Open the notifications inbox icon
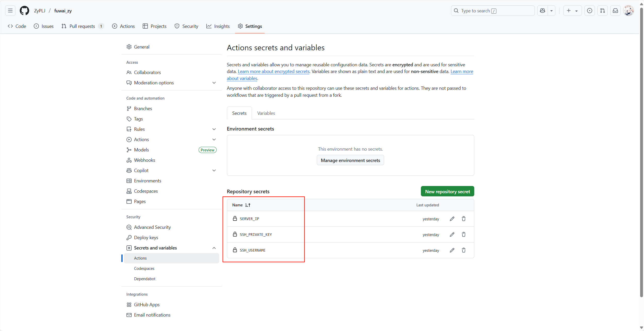This screenshot has height=331, width=644. 615,11
